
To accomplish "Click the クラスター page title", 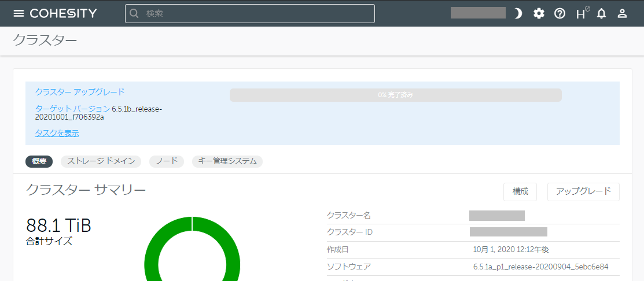I will pos(45,40).
